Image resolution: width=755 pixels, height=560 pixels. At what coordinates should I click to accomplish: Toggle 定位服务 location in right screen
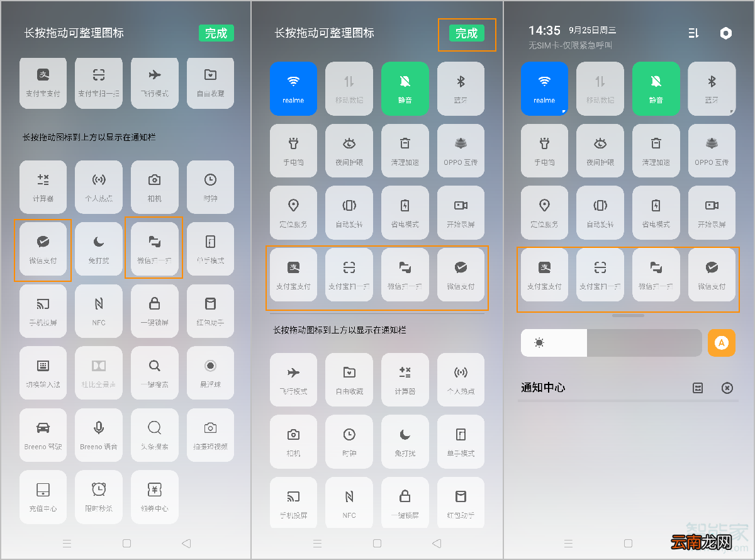544,213
